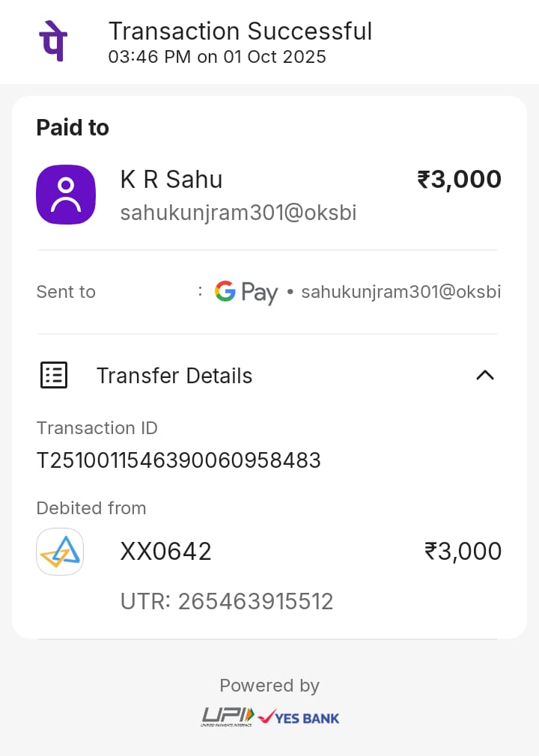Tap the UPI ID next to Google Pay

(401, 292)
